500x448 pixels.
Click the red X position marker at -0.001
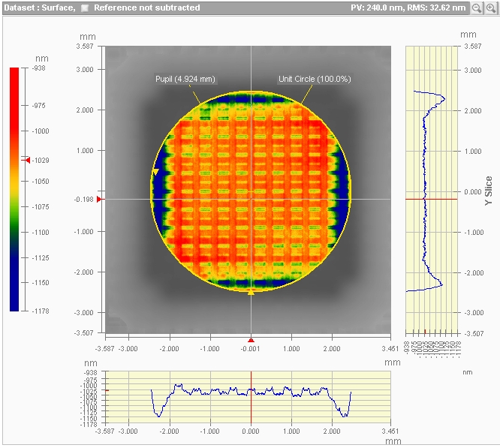251,340
